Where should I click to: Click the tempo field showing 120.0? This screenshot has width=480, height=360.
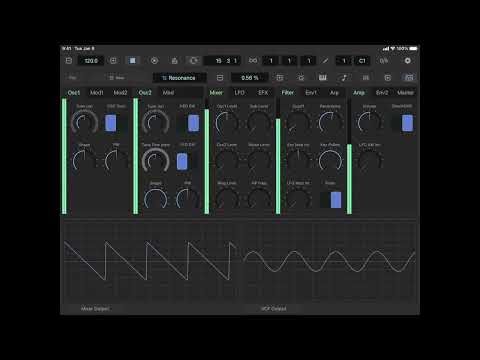click(x=91, y=61)
